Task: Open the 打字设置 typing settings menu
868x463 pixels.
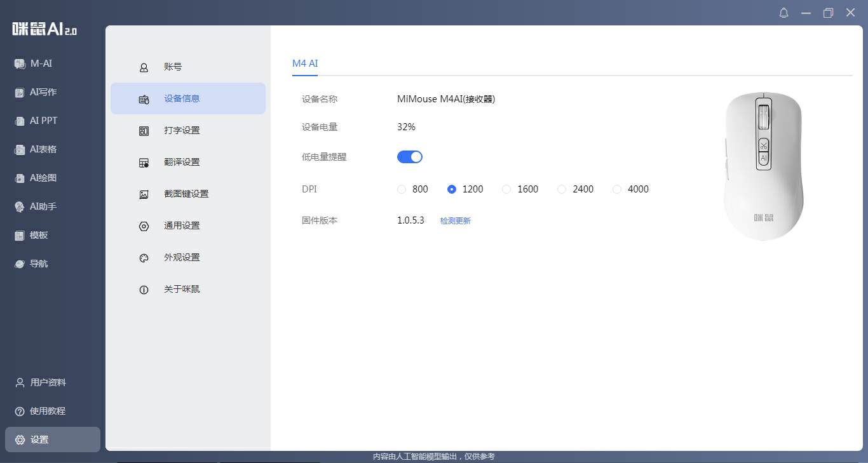Action: [x=182, y=130]
